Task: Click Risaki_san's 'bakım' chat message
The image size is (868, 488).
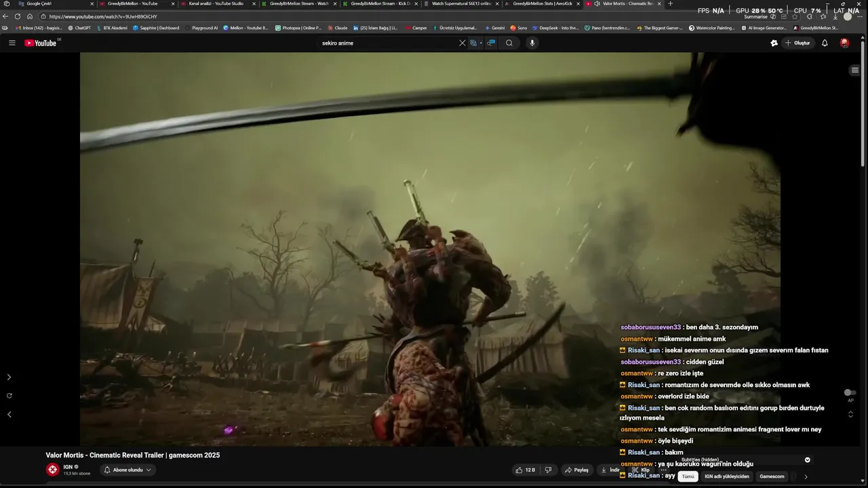Action: point(652,452)
